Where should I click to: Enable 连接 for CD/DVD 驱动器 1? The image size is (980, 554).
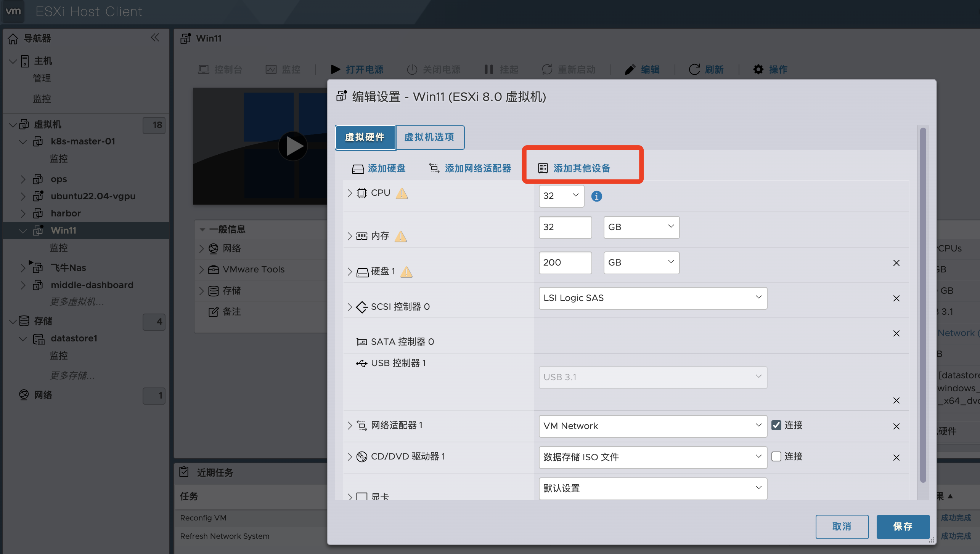click(776, 456)
